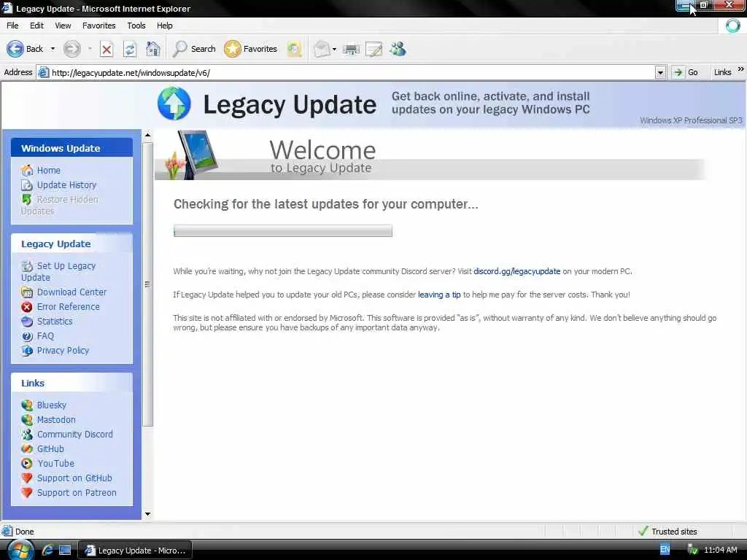Screen dimensions: 747x560
Task: Click the Legacy Update globe logo
Action: tap(174, 104)
